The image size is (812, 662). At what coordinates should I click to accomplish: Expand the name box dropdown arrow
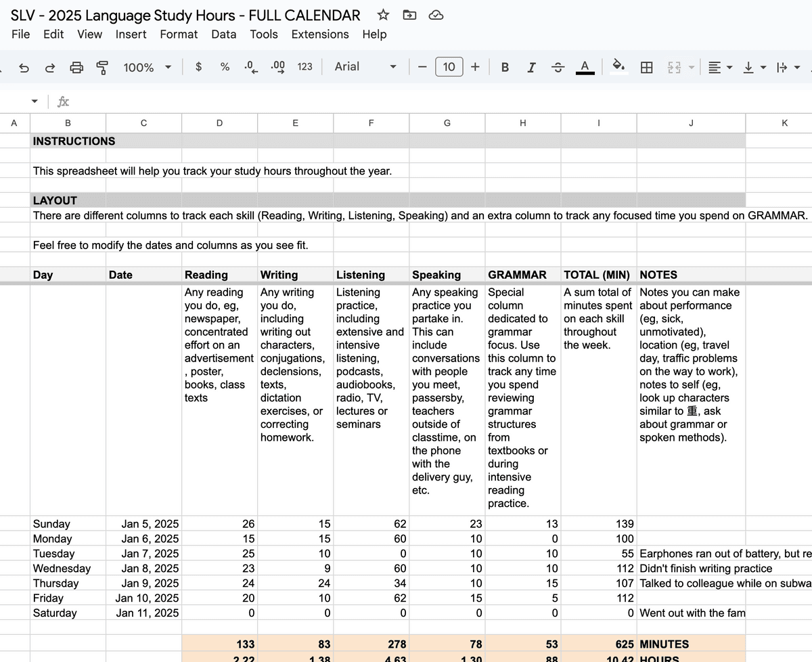[x=35, y=102]
